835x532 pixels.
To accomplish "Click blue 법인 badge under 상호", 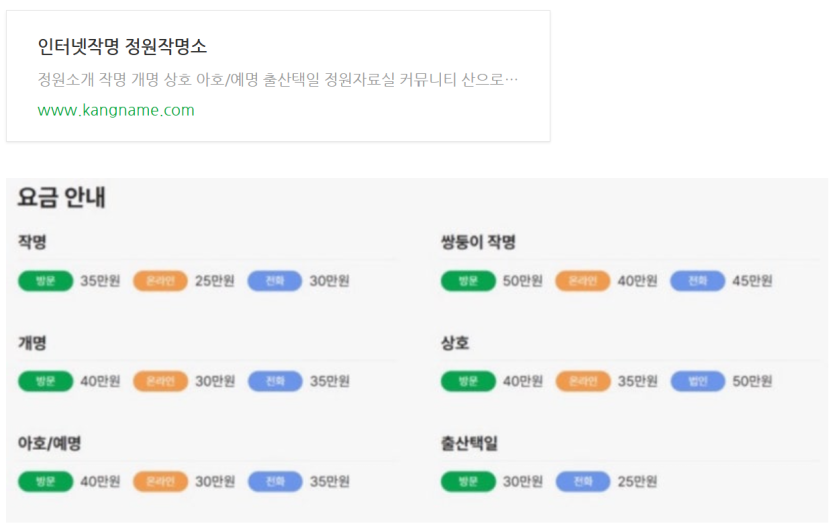I will [698, 381].
